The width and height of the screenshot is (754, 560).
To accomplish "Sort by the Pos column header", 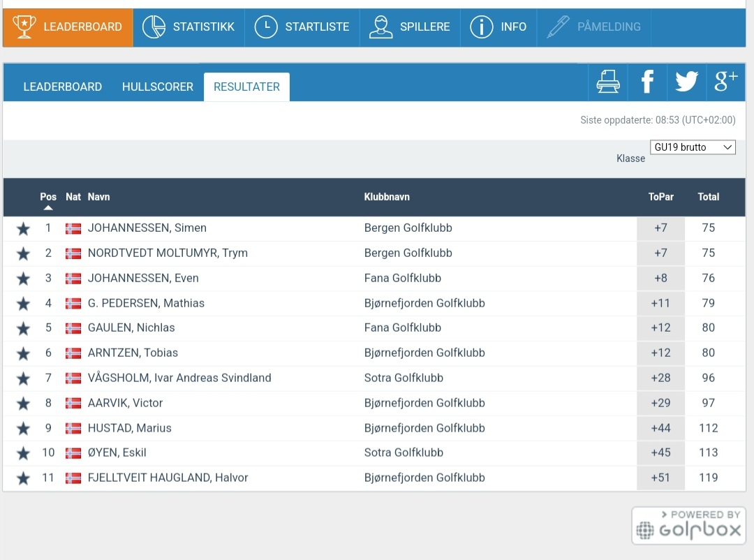I will (48, 197).
